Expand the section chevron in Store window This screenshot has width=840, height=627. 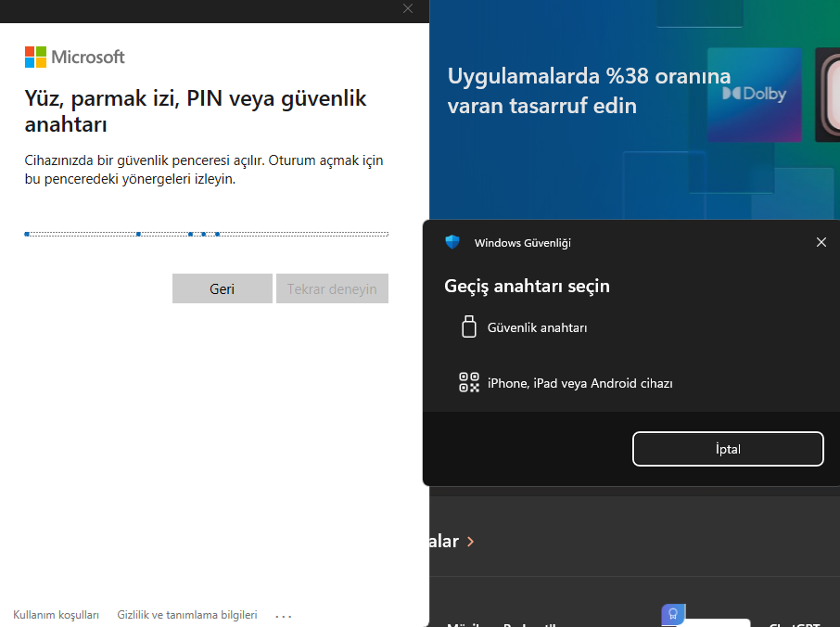[x=470, y=542]
